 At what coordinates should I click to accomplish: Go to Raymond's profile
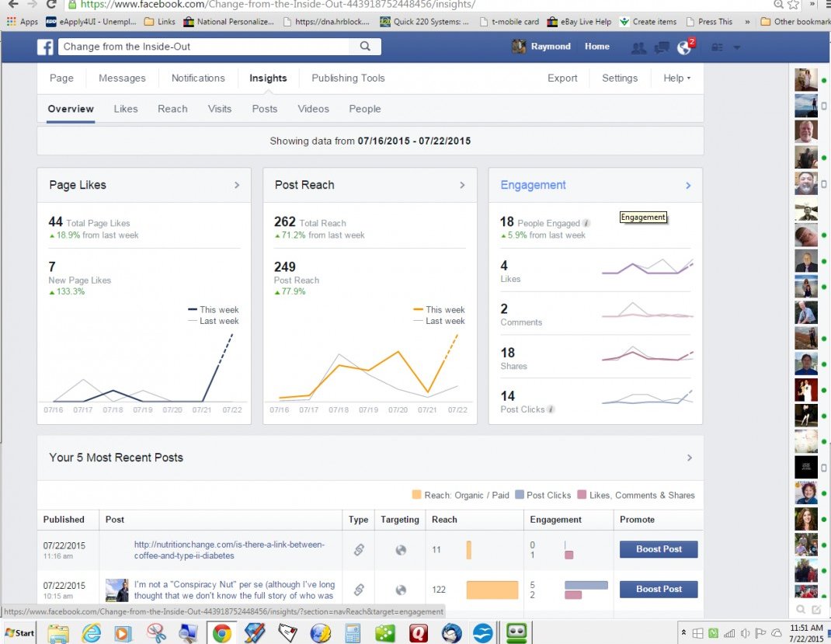pos(541,46)
